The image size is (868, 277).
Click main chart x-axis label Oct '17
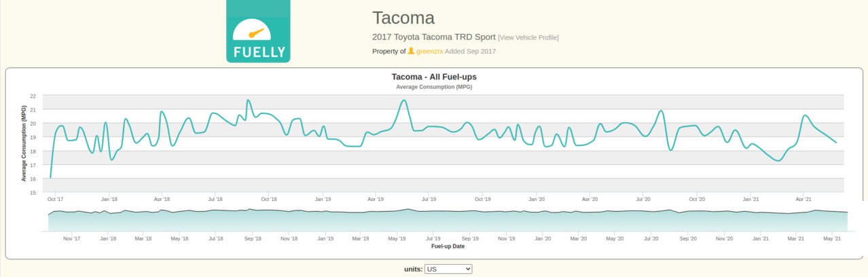[56, 200]
